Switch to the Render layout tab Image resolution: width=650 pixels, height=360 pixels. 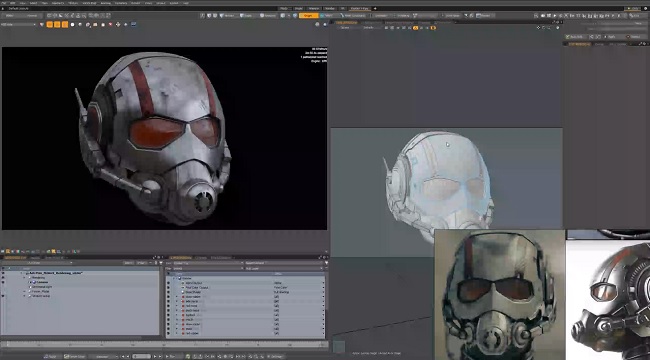coord(330,8)
